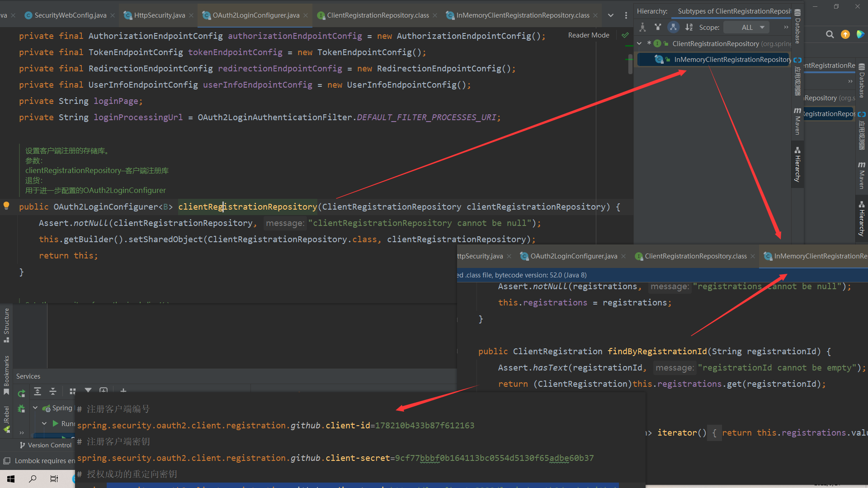Click the orange update arrow icon
Viewport: 868px width, 488px height.
(845, 35)
